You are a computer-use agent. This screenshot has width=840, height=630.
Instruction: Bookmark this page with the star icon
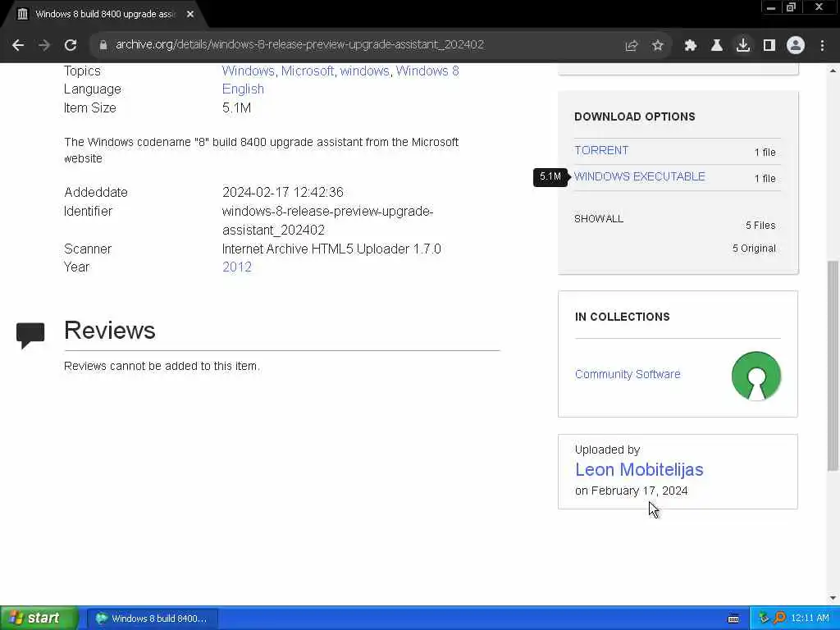point(658,46)
